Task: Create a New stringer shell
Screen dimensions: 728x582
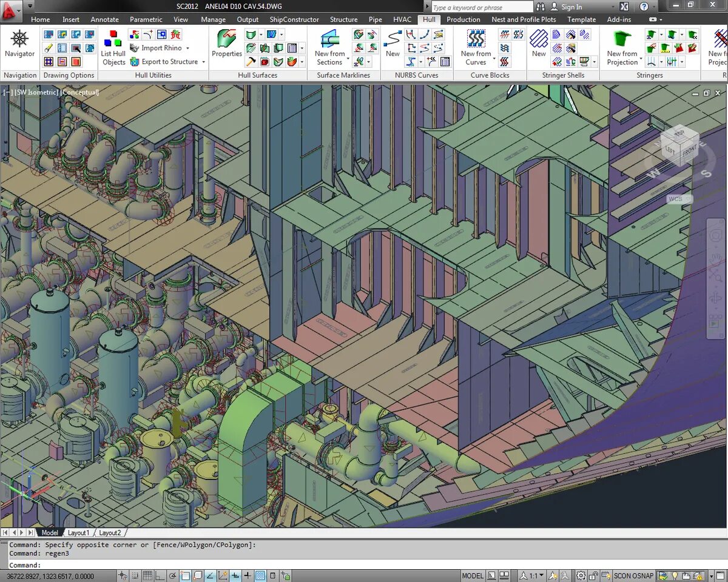Action: pyautogui.click(x=539, y=44)
